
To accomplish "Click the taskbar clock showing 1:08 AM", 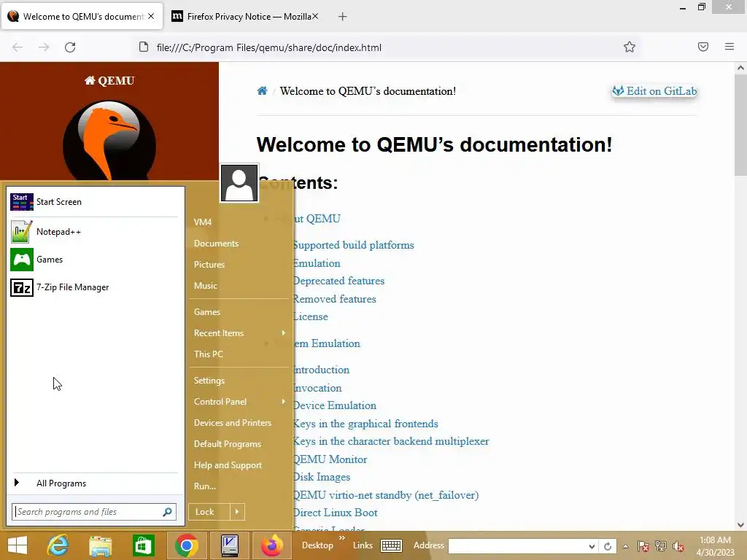I will coord(715,546).
